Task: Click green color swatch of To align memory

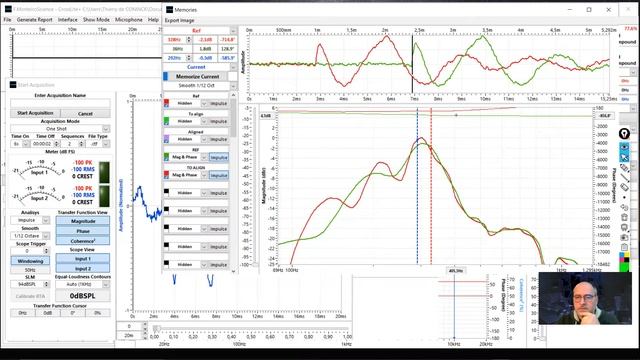Action: point(166,121)
